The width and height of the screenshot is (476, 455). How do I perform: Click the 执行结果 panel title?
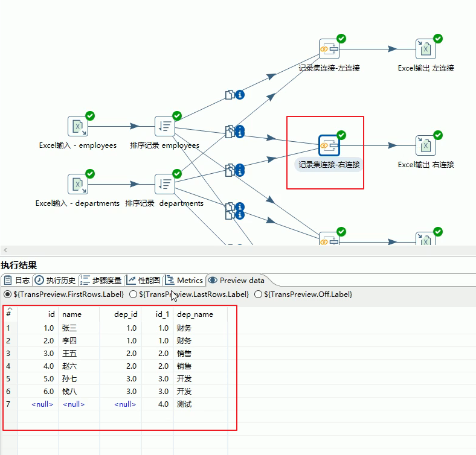19,266
